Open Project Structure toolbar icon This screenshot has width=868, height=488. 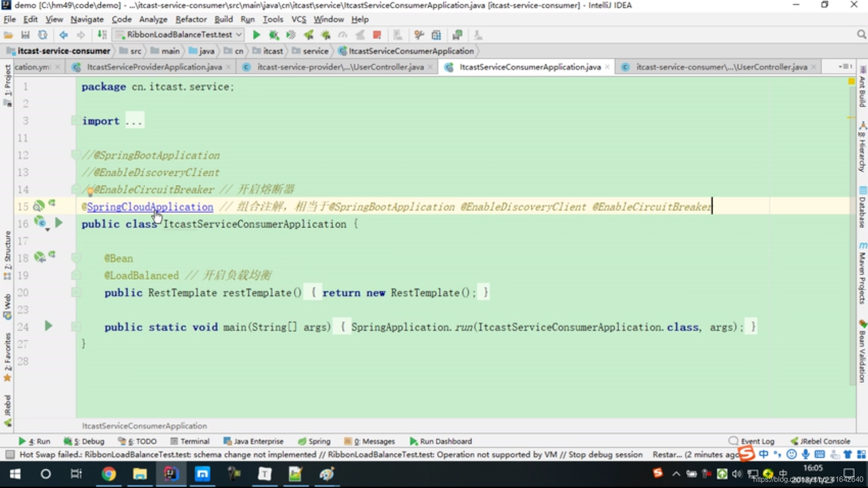click(436, 35)
